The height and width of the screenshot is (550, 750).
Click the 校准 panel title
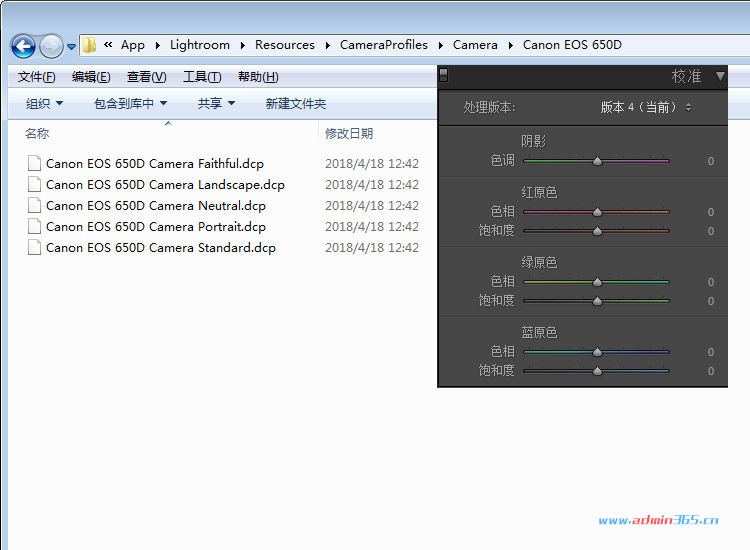coord(686,76)
